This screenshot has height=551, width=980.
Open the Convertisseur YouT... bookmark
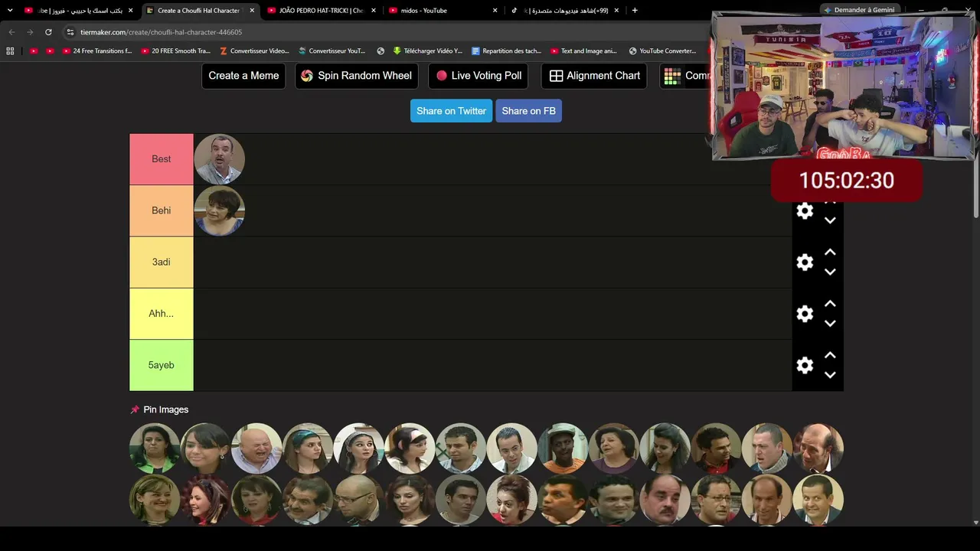[x=332, y=51]
